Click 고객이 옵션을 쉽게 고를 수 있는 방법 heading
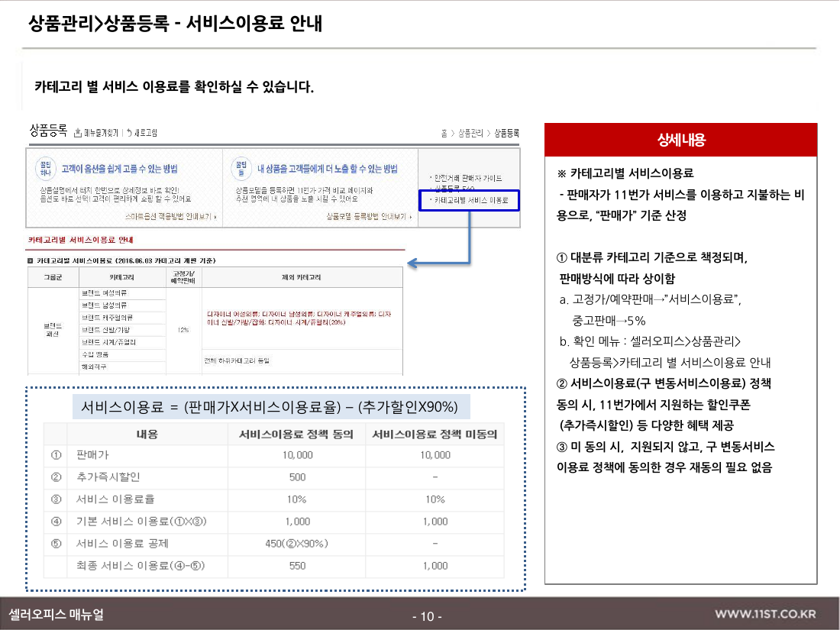840x630 pixels. click(119, 169)
